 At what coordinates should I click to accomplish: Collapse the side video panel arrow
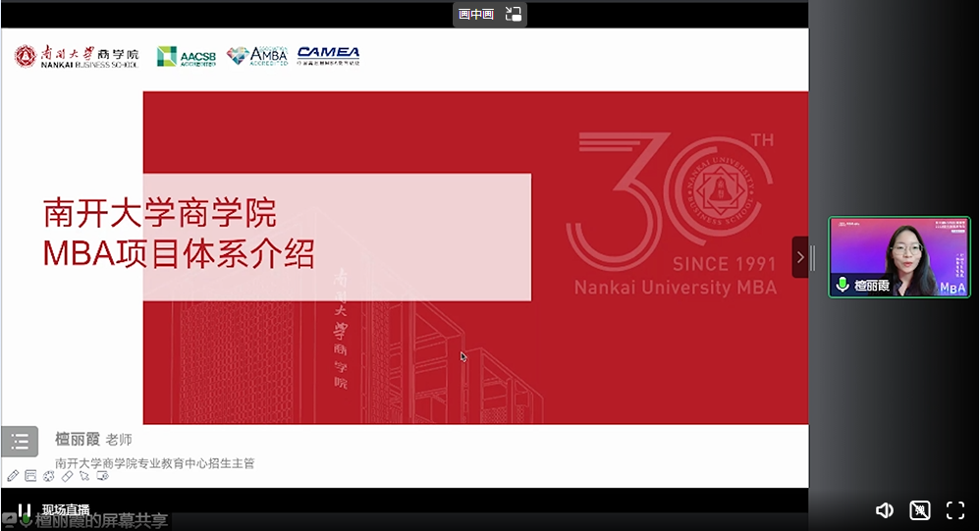coord(800,257)
